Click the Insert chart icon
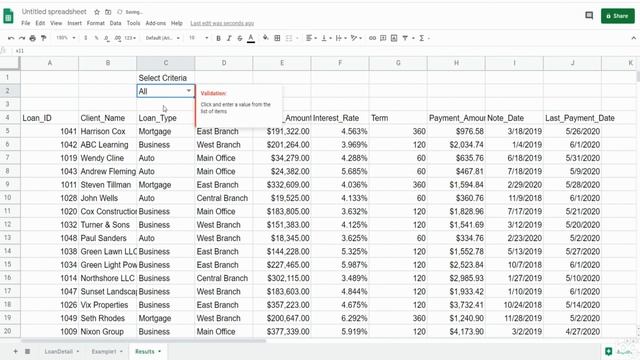This screenshot has width=640, height=360. pyautogui.click(x=394, y=38)
